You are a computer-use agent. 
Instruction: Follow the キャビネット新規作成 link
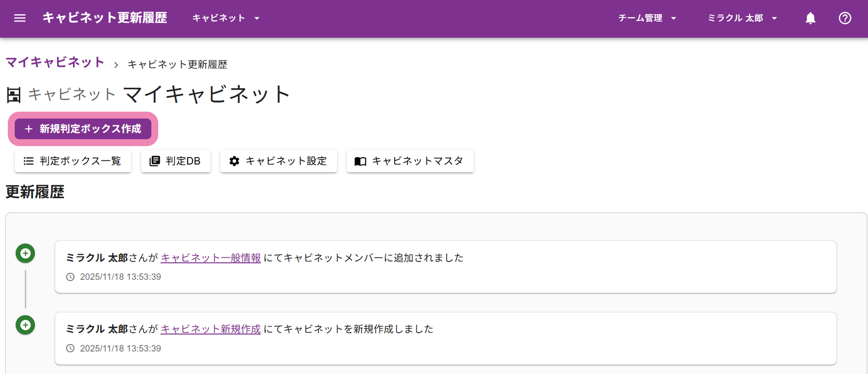point(211,329)
